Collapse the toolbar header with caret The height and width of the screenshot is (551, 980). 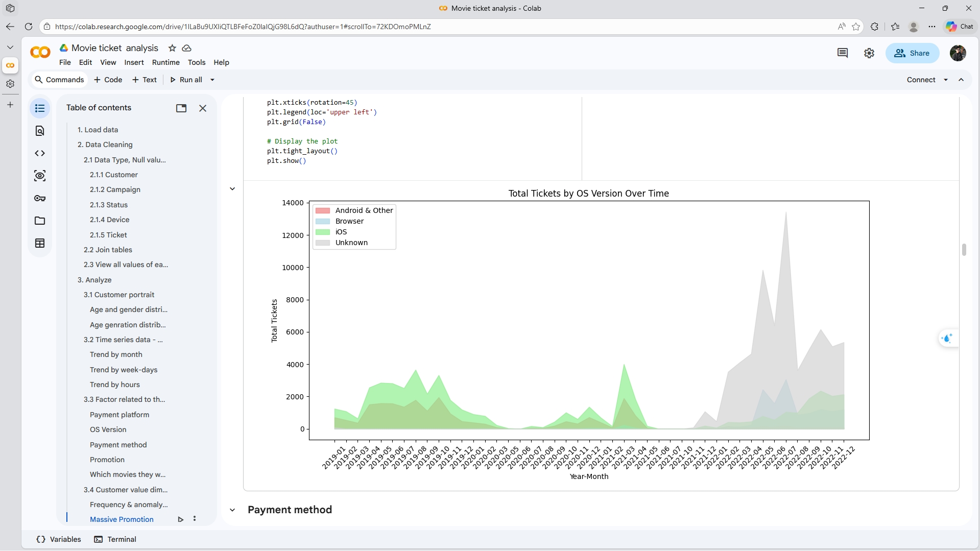click(x=961, y=80)
